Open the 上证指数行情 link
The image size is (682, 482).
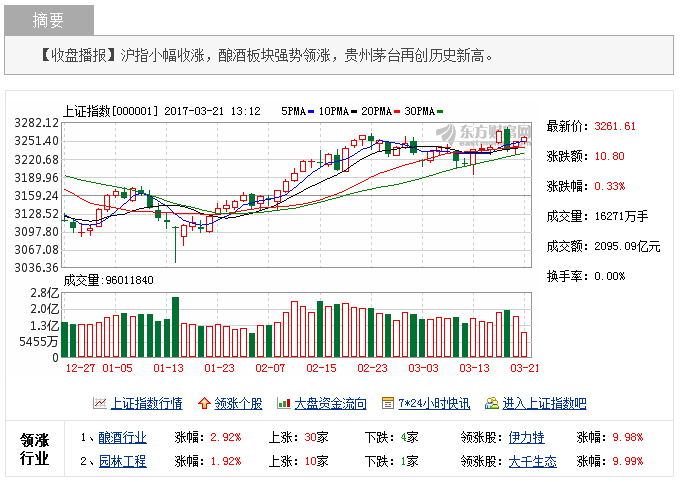[x=147, y=403]
